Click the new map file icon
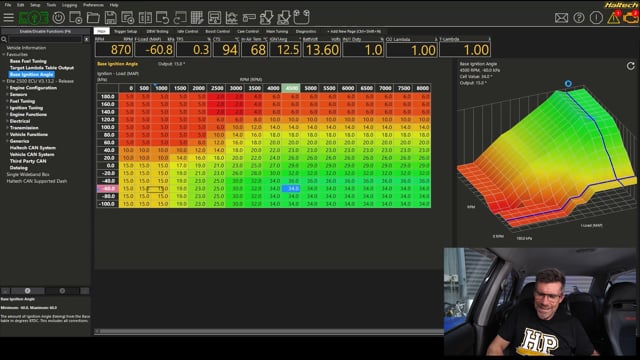 [x=76, y=18]
